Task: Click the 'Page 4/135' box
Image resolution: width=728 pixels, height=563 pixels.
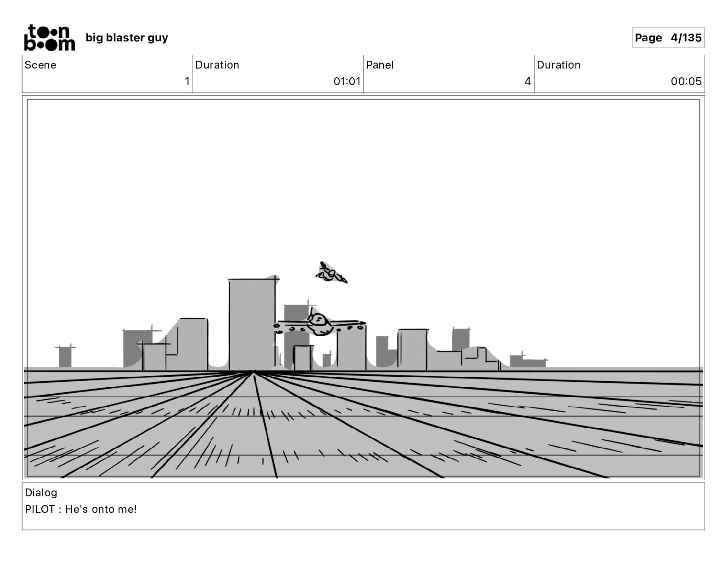Action: point(668,38)
